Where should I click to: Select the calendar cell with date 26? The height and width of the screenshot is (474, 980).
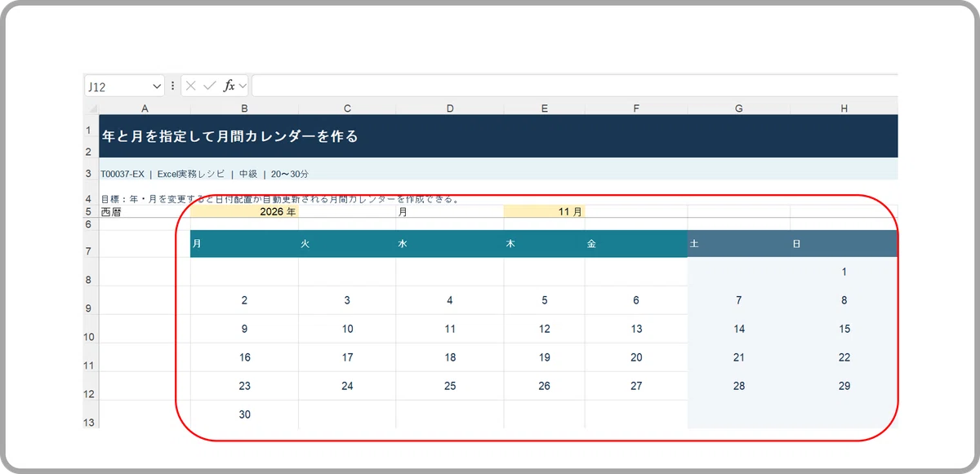tap(545, 386)
